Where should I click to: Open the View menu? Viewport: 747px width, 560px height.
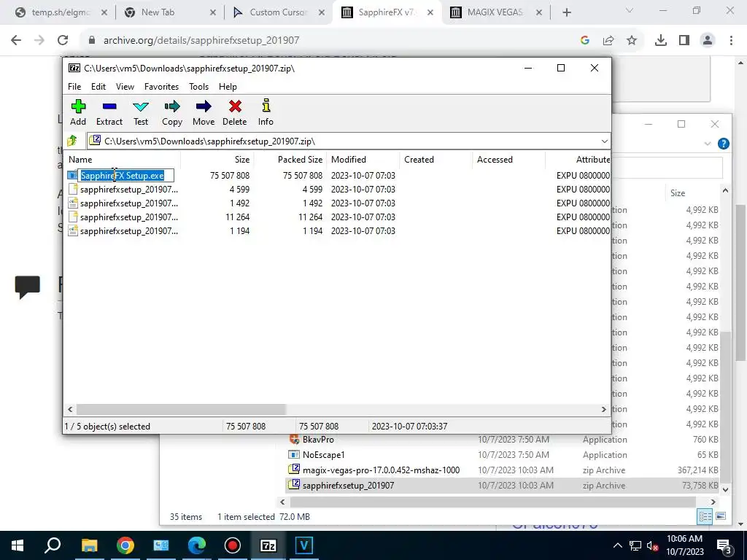tap(125, 87)
